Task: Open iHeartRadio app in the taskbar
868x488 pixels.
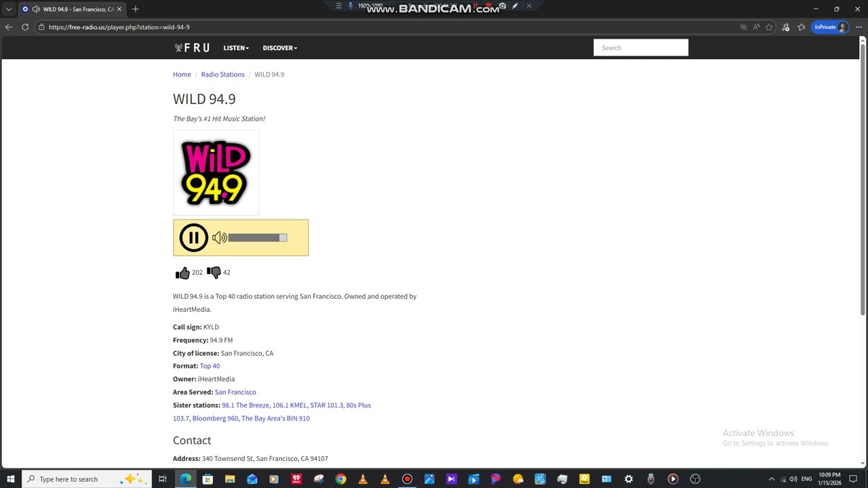Action: pyautogui.click(x=296, y=479)
